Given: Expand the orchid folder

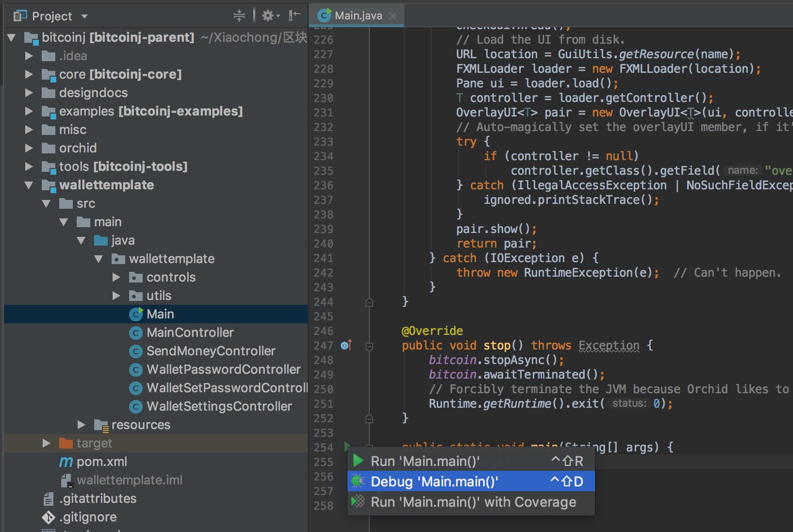Looking at the screenshot, I should click(29, 148).
